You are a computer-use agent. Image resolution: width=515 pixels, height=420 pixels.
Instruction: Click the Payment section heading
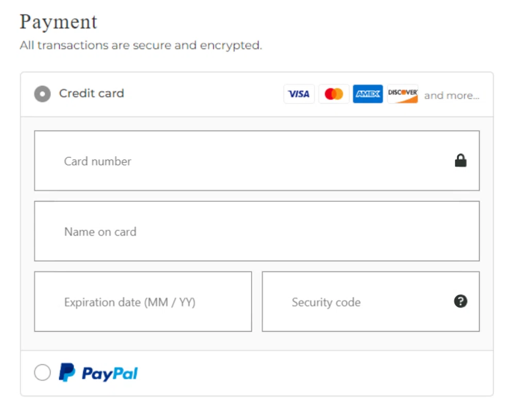pyautogui.click(x=58, y=22)
